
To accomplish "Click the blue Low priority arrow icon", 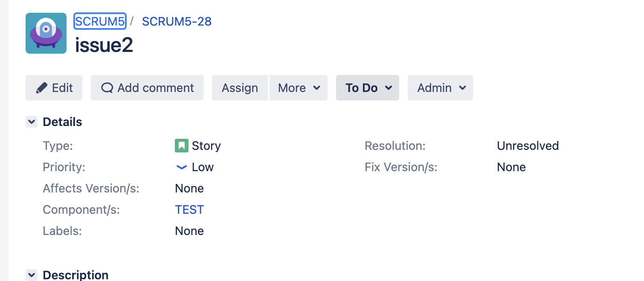I will point(181,167).
